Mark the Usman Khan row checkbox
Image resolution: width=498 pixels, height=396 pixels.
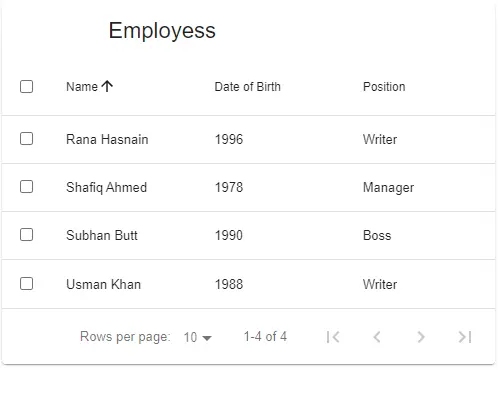(x=26, y=284)
